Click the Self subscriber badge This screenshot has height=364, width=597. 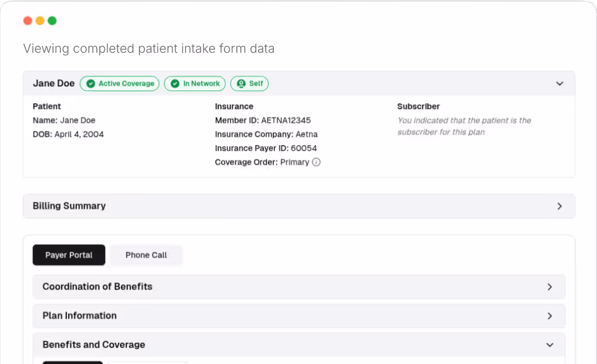pos(249,83)
